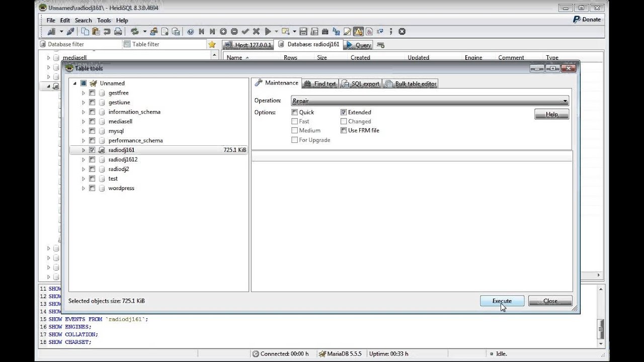Viewport: 644px width, 362px height.
Task: Click the Refresh icon in toolbar
Action: (x=134, y=32)
